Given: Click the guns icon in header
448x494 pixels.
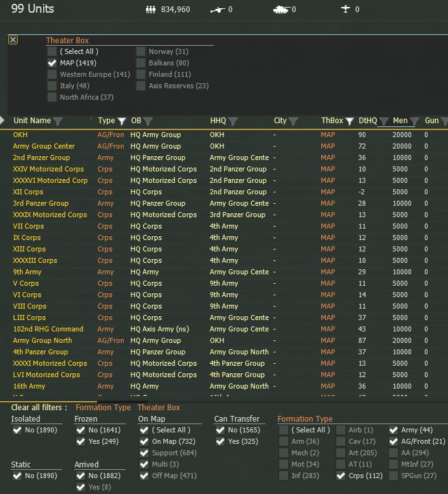Looking at the screenshot, I should pyautogui.click(x=218, y=10).
